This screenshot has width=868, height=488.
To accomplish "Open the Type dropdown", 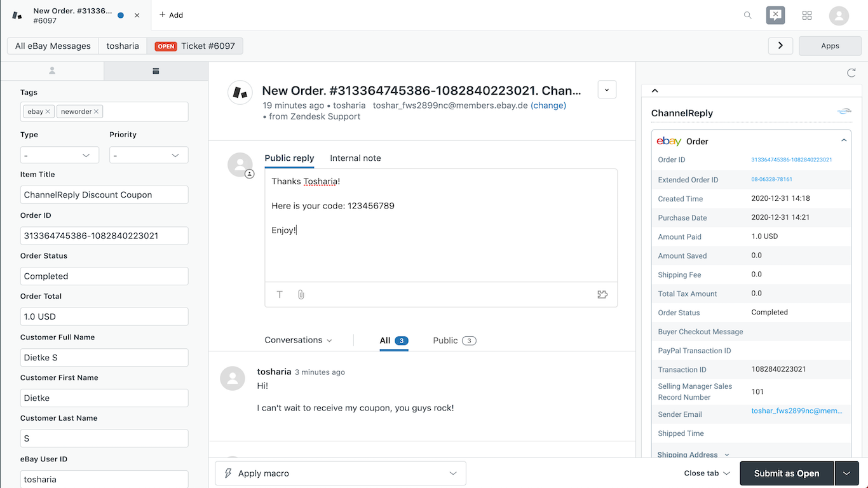I will point(60,155).
